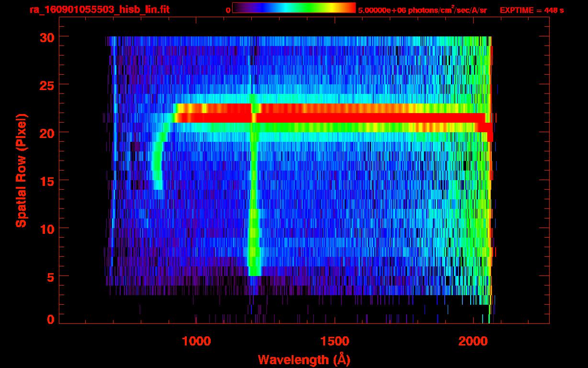The height and width of the screenshot is (368, 588).
Task: Click the filename ra_160901055503_hisb_lin.fit
Action: coord(99,9)
